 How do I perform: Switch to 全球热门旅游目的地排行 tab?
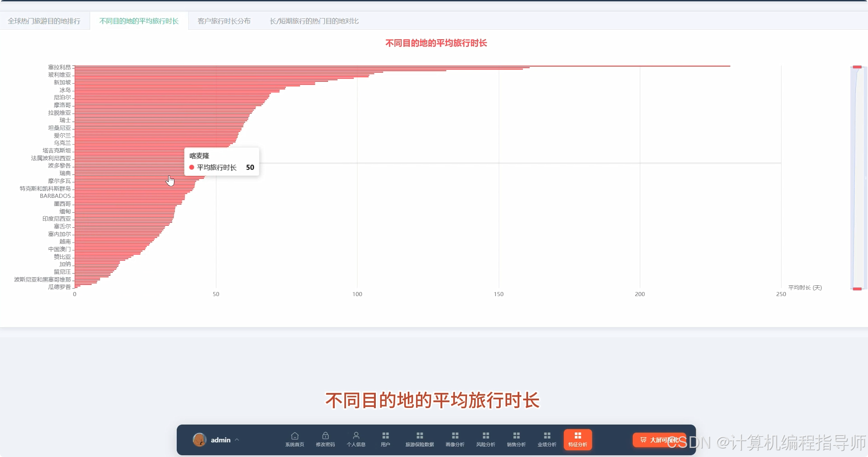[44, 21]
